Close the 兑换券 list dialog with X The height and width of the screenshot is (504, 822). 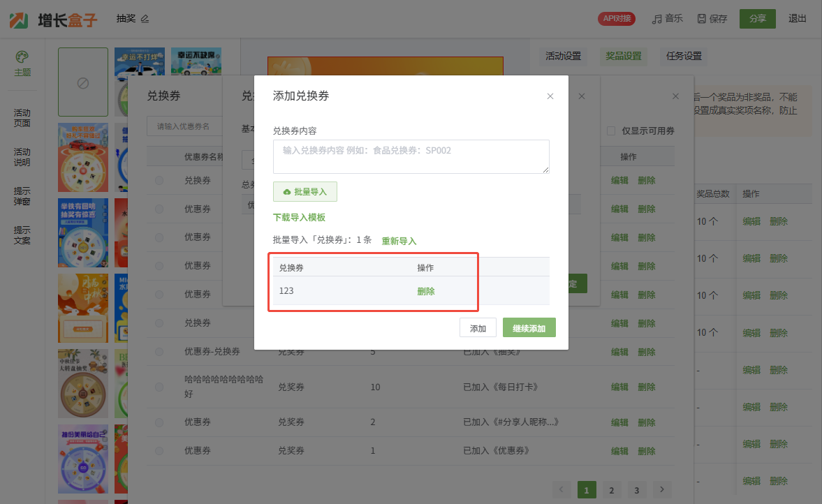[x=675, y=96]
